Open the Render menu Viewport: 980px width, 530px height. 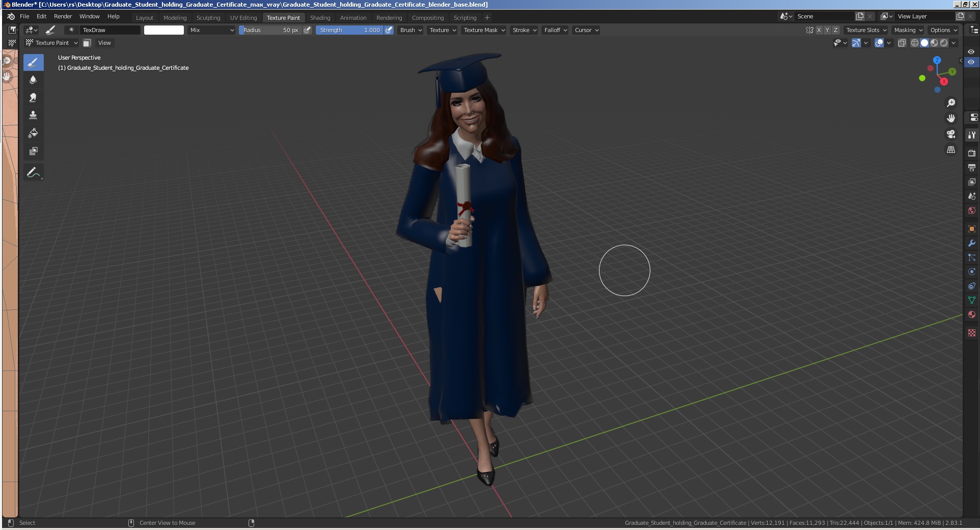(x=63, y=16)
